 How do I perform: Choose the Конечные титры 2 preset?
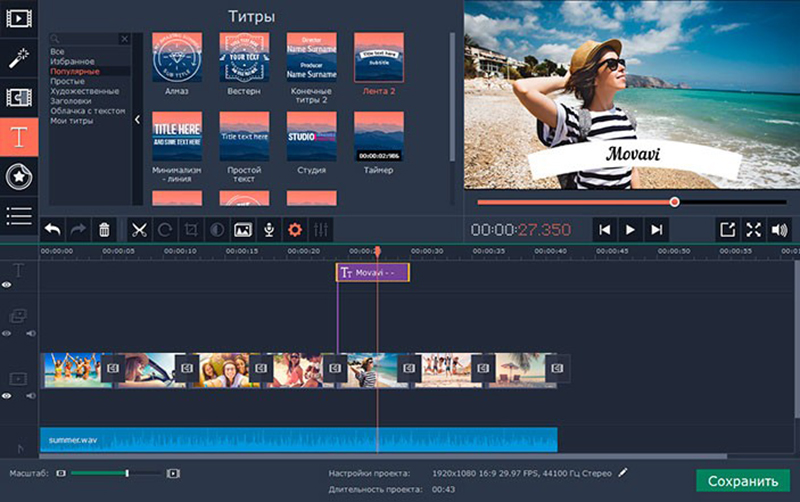[x=311, y=58]
